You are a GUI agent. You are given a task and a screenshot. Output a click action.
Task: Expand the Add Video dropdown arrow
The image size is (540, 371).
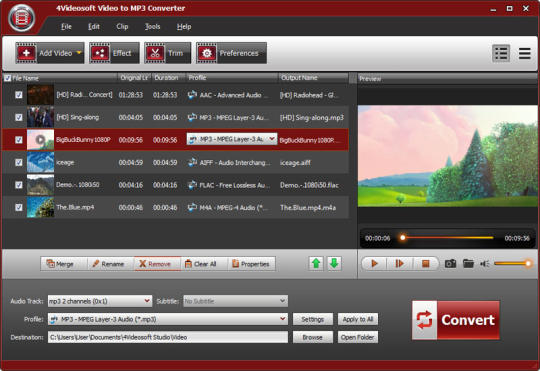(x=79, y=53)
